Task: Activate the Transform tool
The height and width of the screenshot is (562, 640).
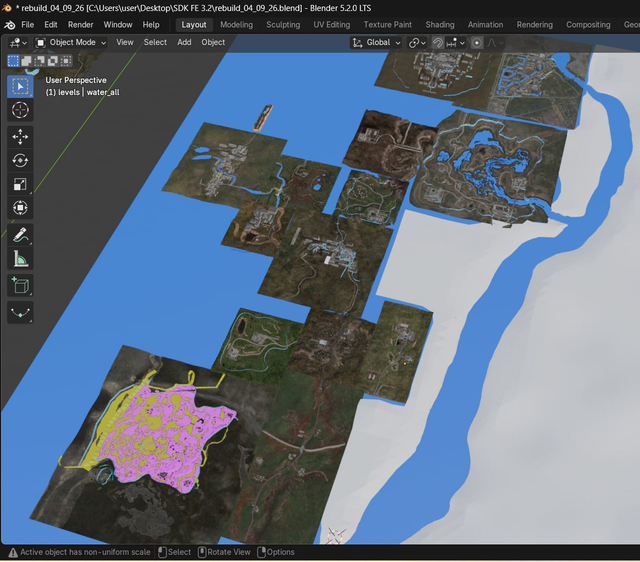Action: tap(20, 208)
